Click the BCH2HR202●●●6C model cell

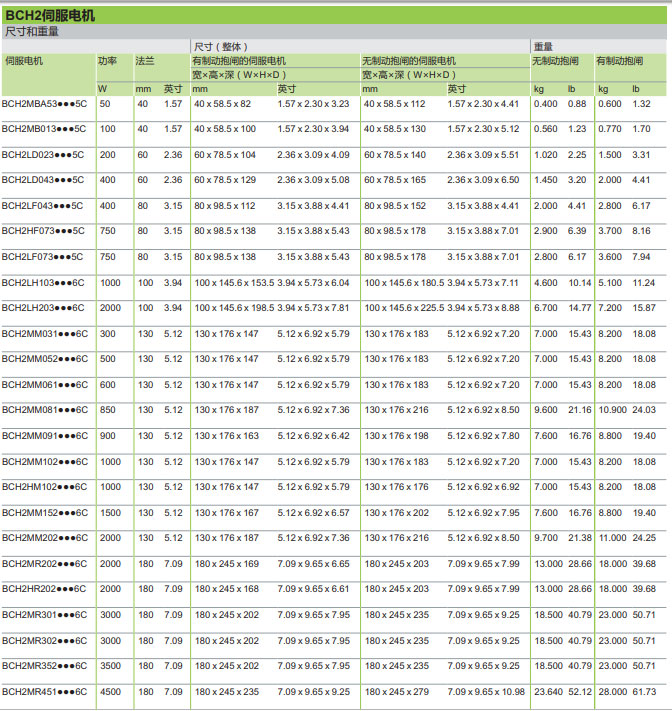coord(44,589)
